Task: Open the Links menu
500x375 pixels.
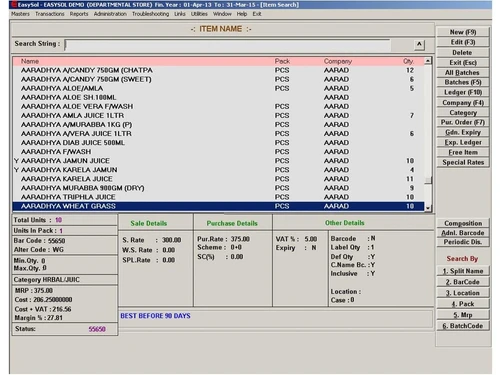Action: [180, 14]
